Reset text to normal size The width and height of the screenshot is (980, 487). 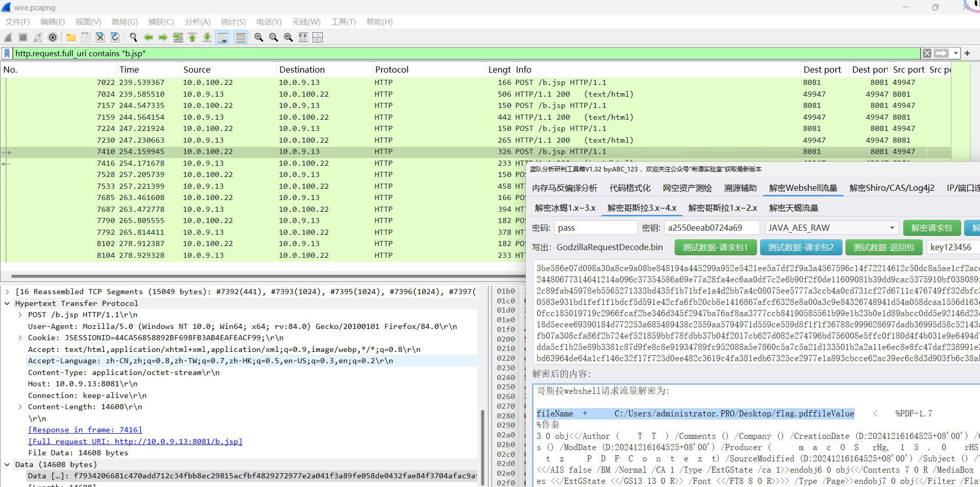tap(288, 37)
